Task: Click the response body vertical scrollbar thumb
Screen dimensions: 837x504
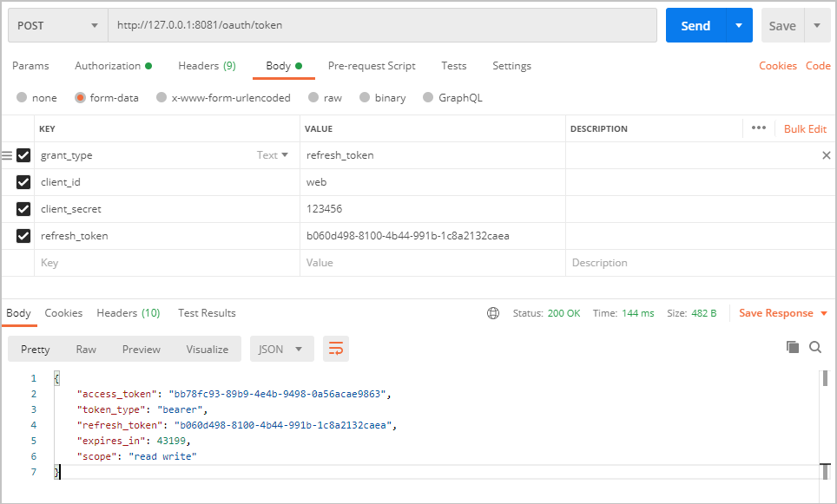Action: 825,378
